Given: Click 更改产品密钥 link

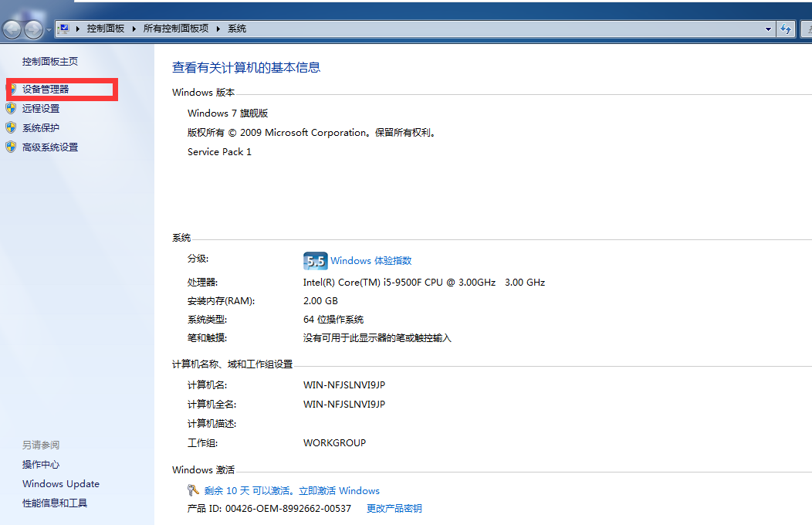Looking at the screenshot, I should [x=394, y=509].
